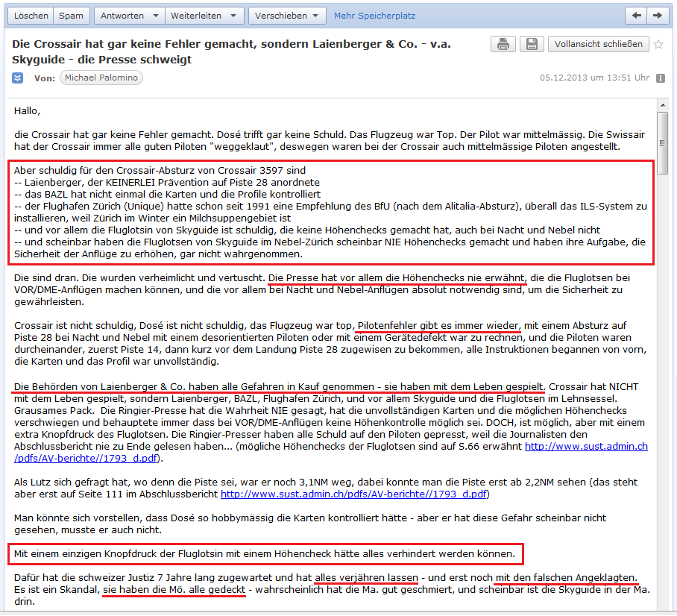The width and height of the screenshot is (677, 616).
Task: Open the Weiterleiten dropdown arrow
Action: coord(233,16)
